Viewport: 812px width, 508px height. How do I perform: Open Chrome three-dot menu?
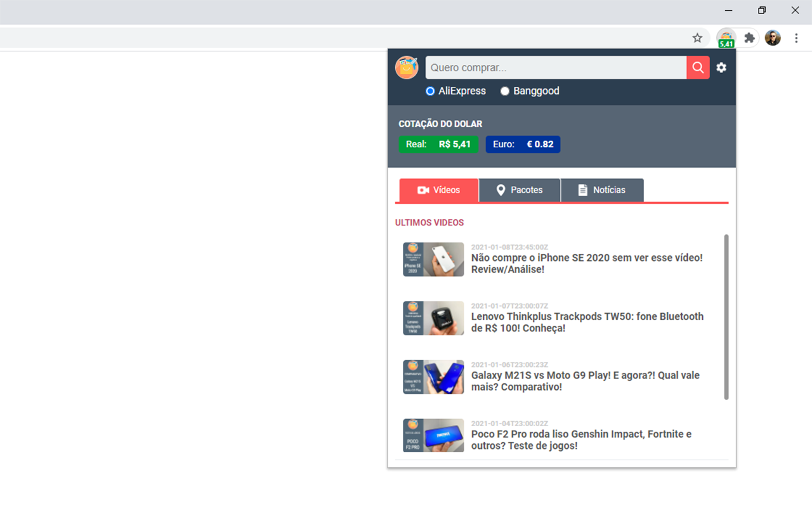pos(796,38)
